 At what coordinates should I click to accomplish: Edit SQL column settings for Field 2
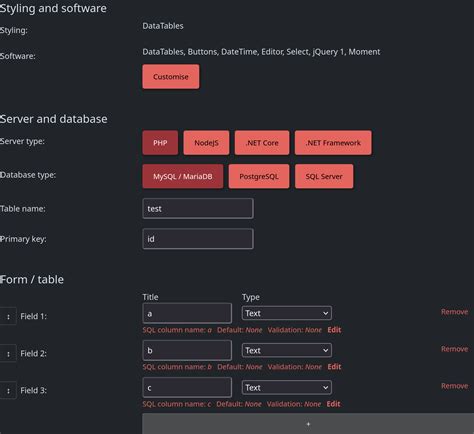[334, 367]
